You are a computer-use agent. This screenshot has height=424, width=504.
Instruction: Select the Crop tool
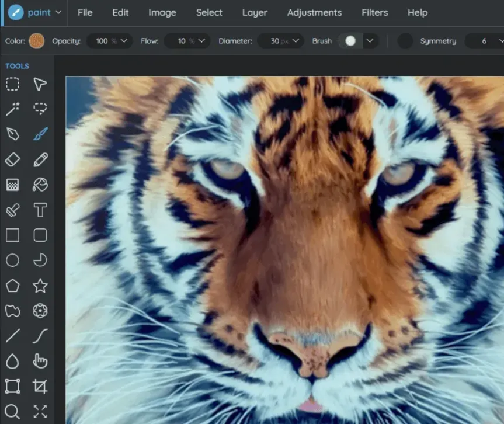click(40, 386)
